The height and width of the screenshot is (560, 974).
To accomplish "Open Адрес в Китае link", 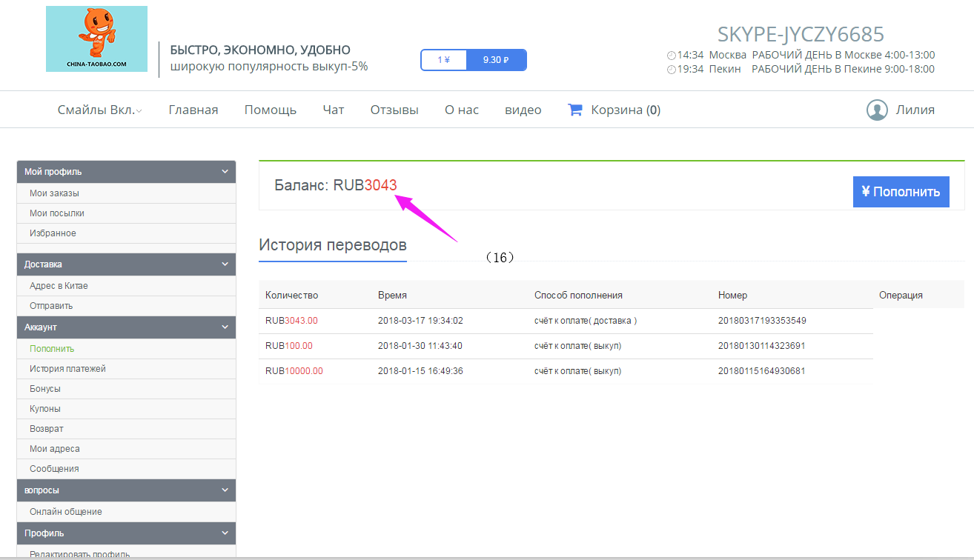I will [59, 286].
